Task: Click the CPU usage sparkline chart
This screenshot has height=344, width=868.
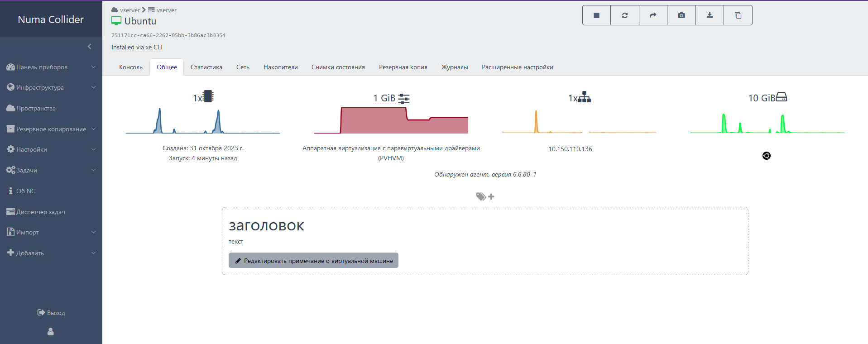Action: [x=203, y=120]
